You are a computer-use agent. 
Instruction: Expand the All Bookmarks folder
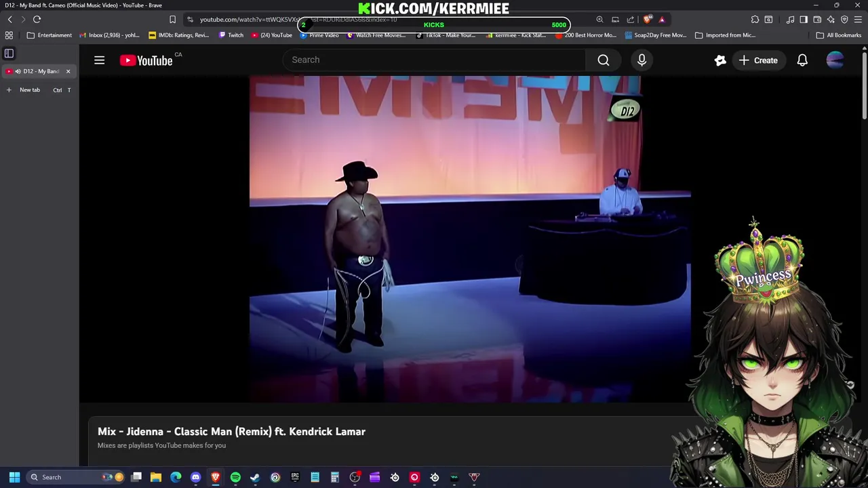[x=839, y=35]
